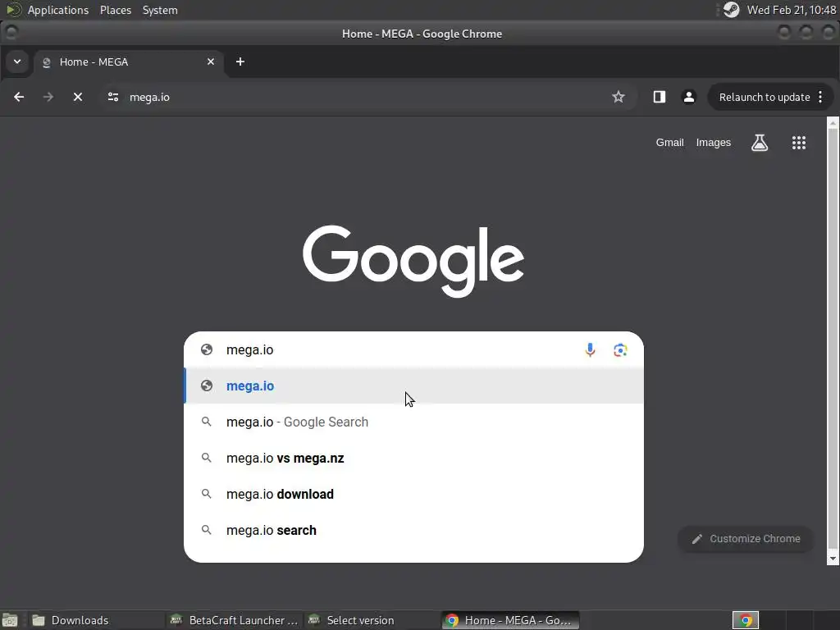Switch to Home - MEGA Chrome taskbar item
This screenshot has height=630, width=840.
(x=510, y=620)
